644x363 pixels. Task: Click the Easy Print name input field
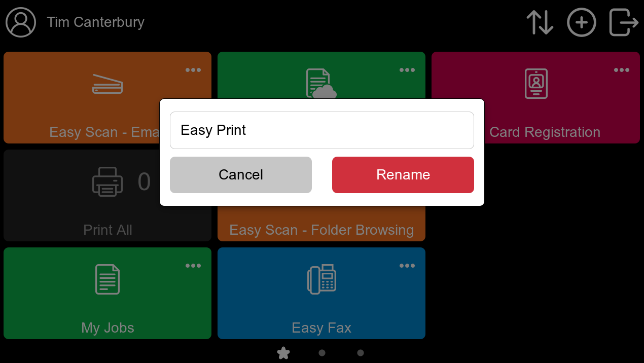tap(322, 130)
